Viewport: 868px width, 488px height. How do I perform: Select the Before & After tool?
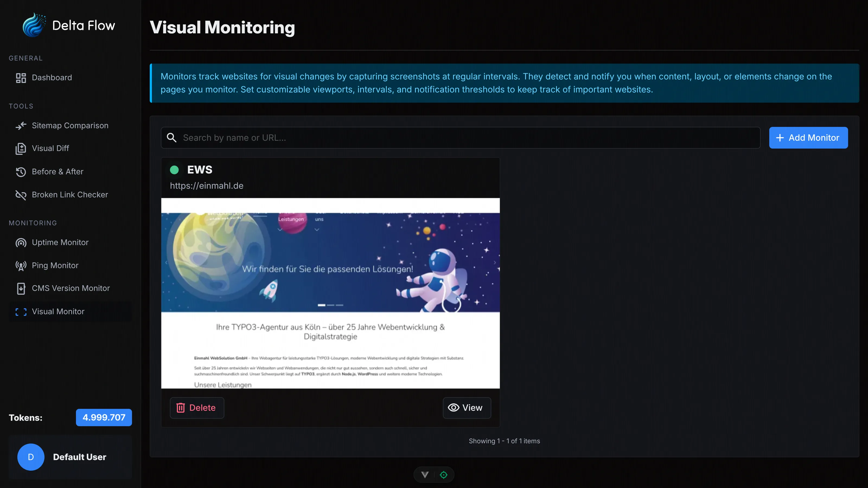pos(58,171)
